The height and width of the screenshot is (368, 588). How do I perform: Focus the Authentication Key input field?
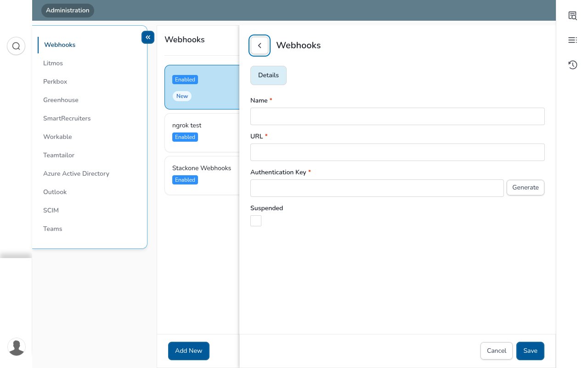[377, 188]
